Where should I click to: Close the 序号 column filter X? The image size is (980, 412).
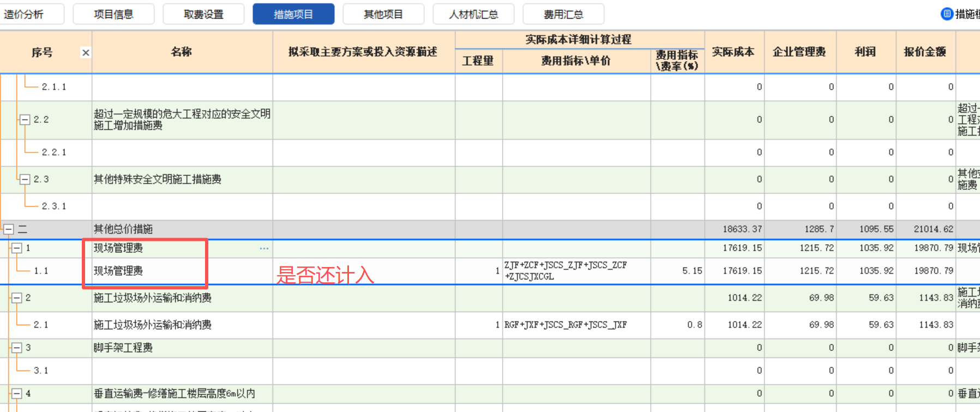86,53
